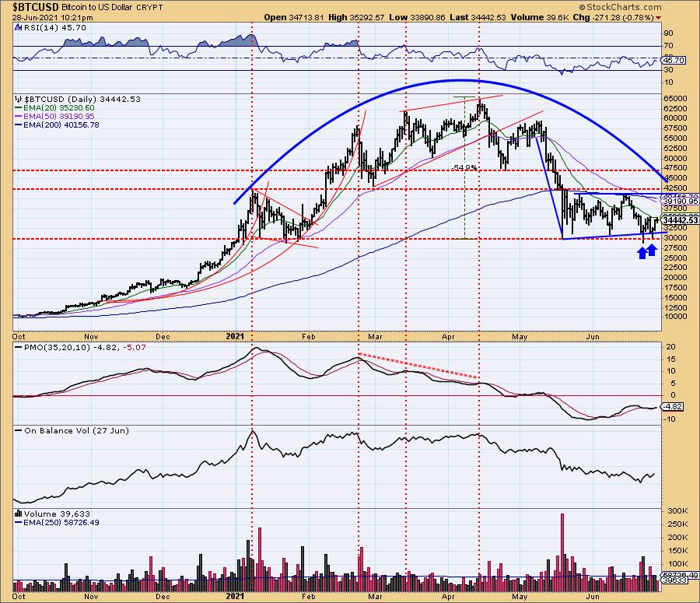Click the purple EMA(50) legend line marker

click(19, 117)
